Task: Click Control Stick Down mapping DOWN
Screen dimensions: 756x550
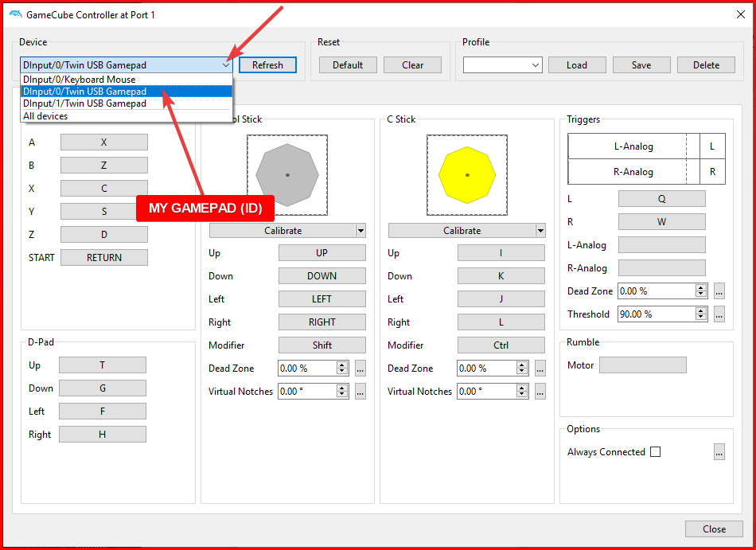Action: point(322,276)
